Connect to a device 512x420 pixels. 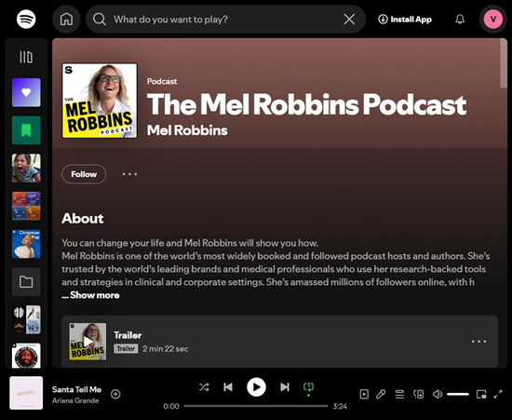419,394
